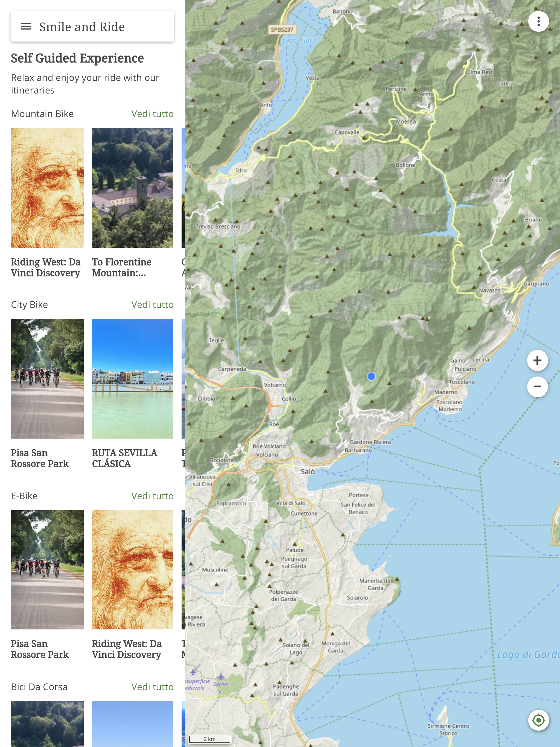Click the 'San Felice del Benaco' map label
560x747 pixels.
(x=358, y=508)
